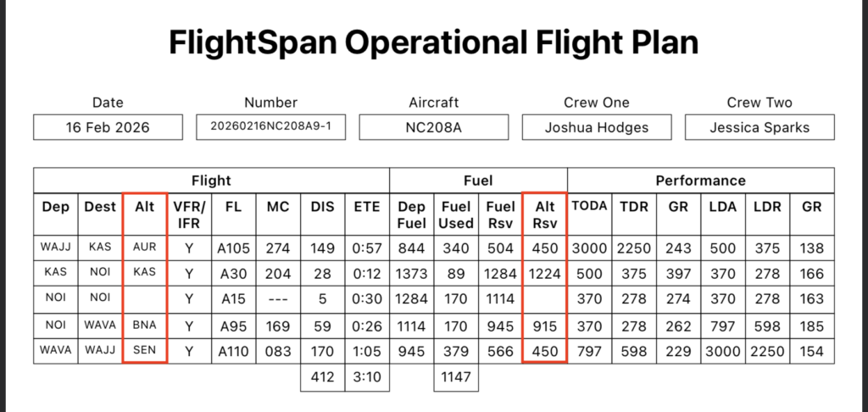Click the total ETE 3:10 cell
The image size is (868, 412).
pyautogui.click(x=367, y=377)
